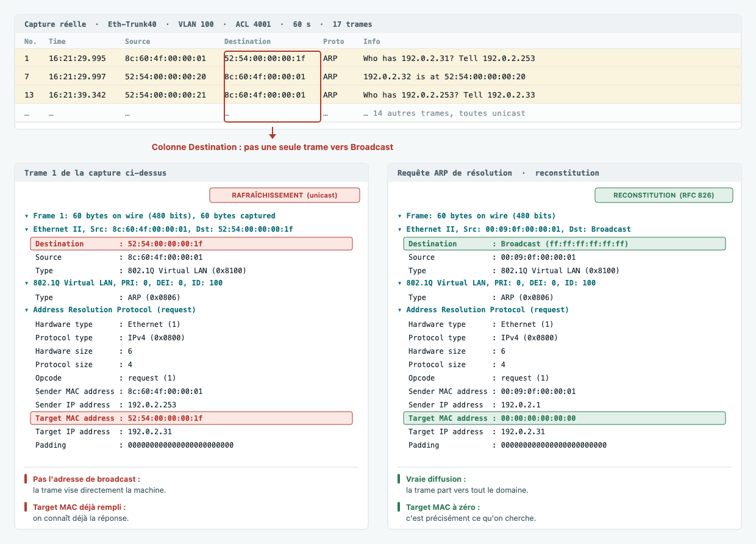Click the 'RAFRAÎCHISSEMENT (unicast)' badge
The image size is (756, 544).
[x=285, y=195]
